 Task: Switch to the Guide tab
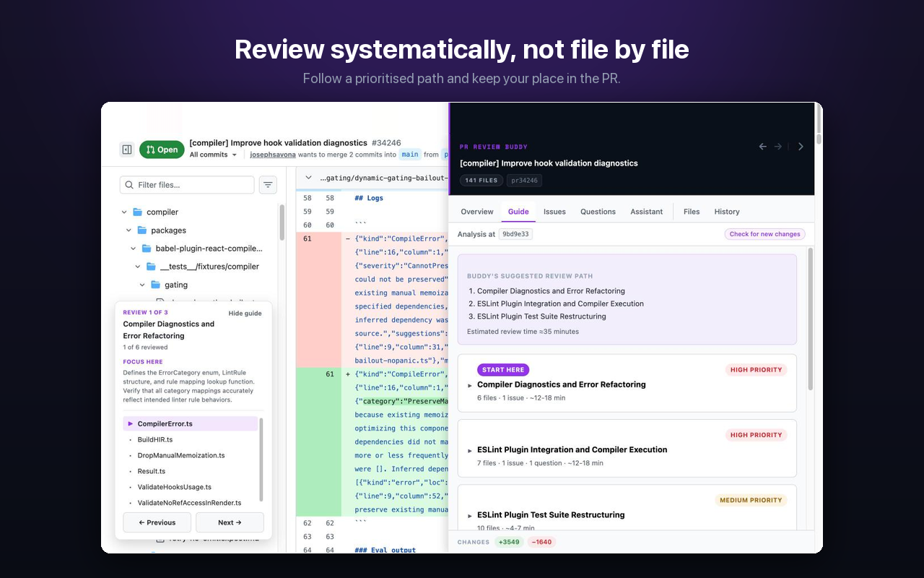[x=518, y=212]
